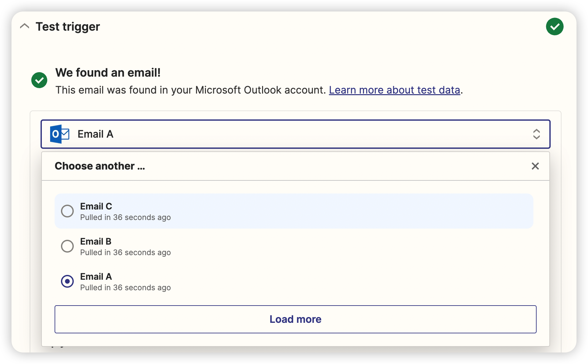Click the Microsoft Outlook icon
This screenshot has width=588, height=364.
tap(60, 134)
